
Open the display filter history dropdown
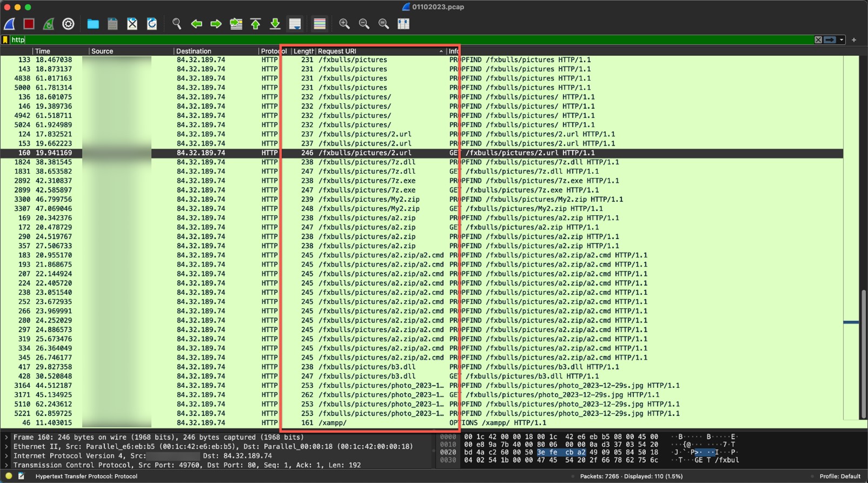pyautogui.click(x=842, y=40)
